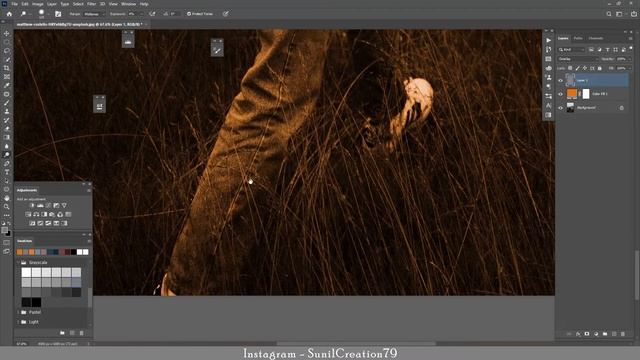Select the Move tool
This screenshot has height=360, width=640.
pyautogui.click(x=7, y=33)
